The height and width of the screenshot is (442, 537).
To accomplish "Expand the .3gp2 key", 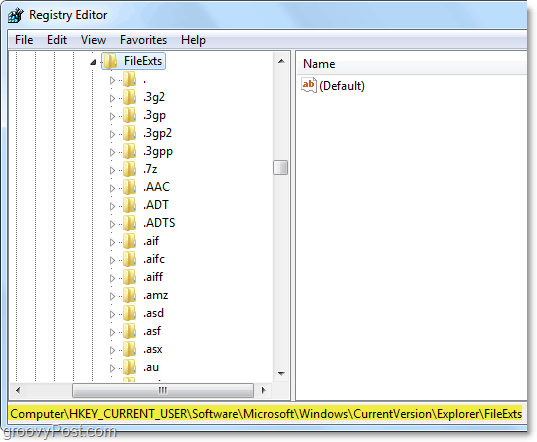I will coord(112,134).
